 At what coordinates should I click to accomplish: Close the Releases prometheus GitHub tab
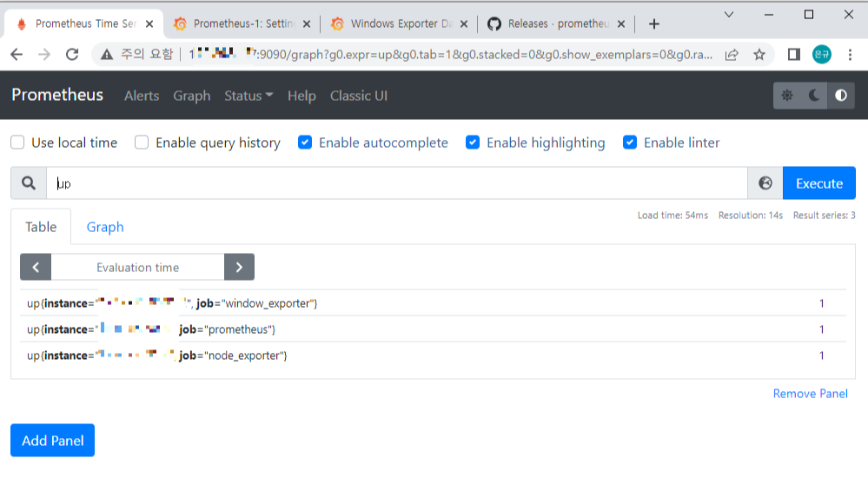(x=621, y=23)
